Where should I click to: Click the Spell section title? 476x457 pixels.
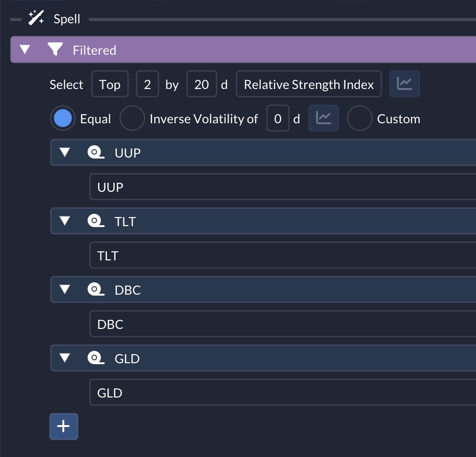pyautogui.click(x=67, y=19)
